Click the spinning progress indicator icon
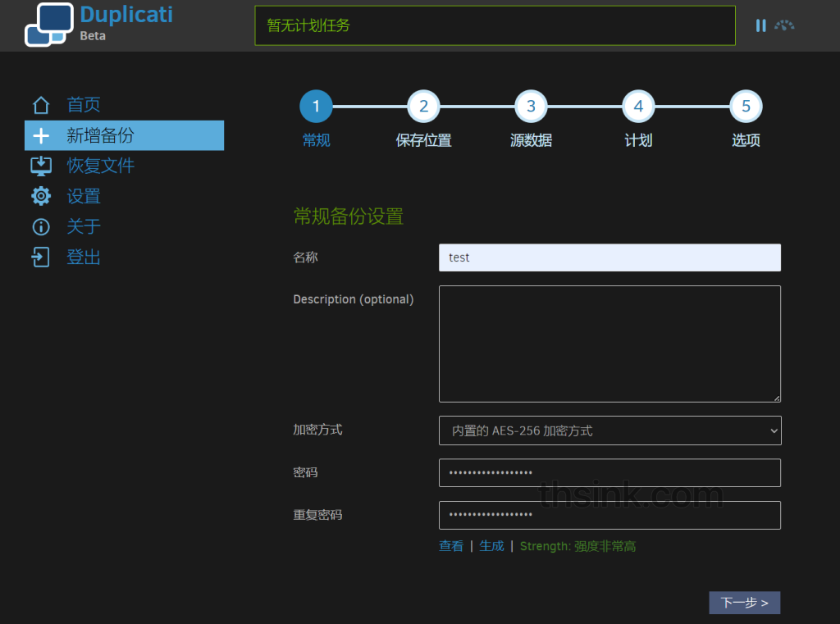The image size is (840, 624). point(784,25)
